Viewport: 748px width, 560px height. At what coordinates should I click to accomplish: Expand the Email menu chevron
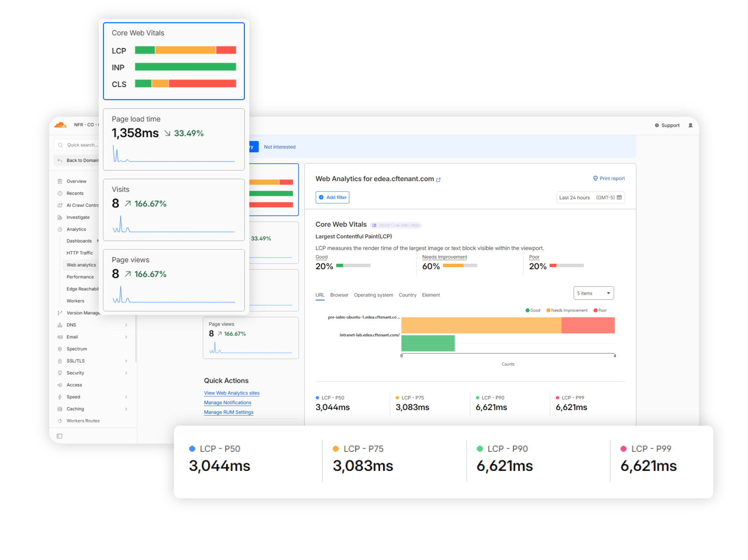click(126, 337)
